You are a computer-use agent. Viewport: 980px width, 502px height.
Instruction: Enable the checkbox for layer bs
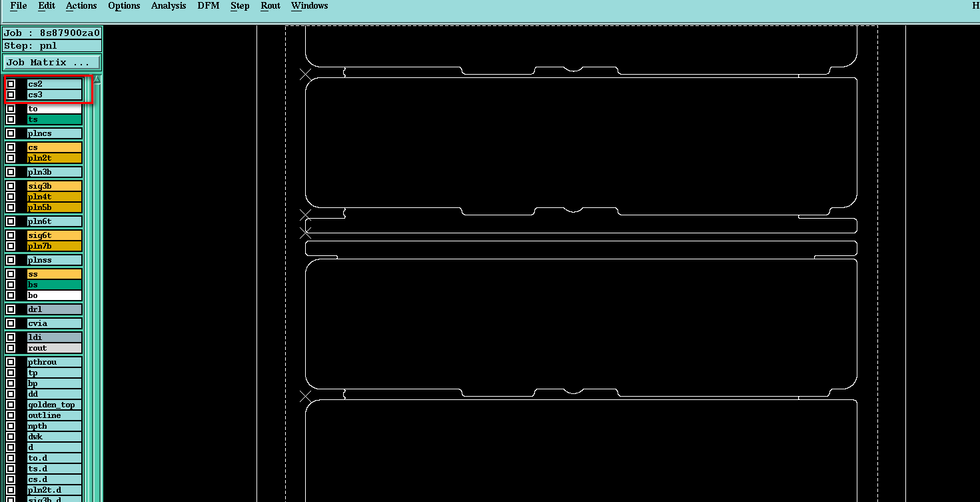11,285
